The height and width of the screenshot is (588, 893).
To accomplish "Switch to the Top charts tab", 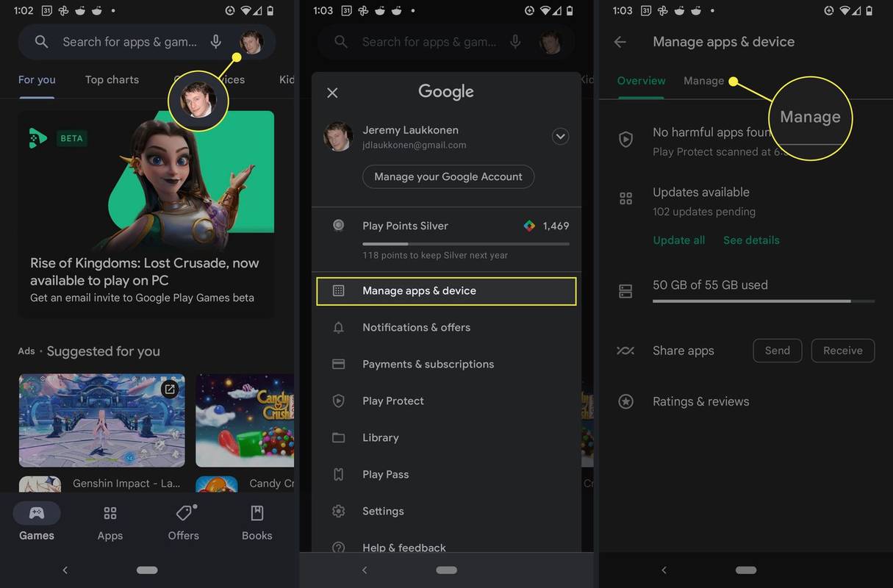I will pyautogui.click(x=112, y=79).
